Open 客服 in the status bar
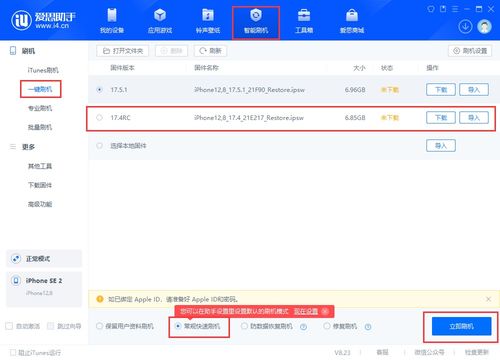 (382, 352)
